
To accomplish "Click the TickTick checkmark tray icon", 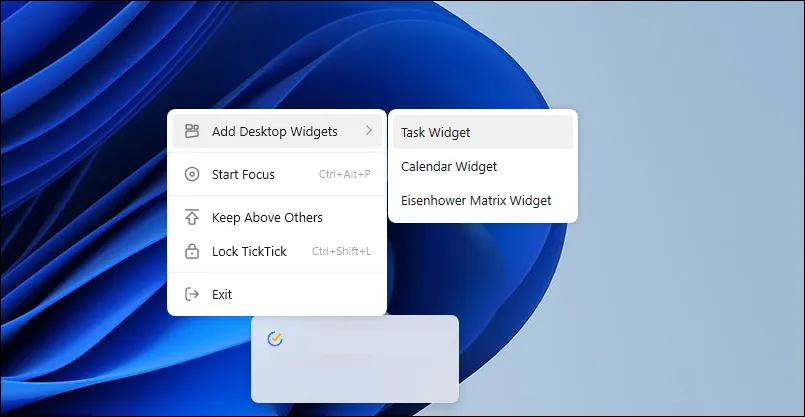I will point(275,339).
